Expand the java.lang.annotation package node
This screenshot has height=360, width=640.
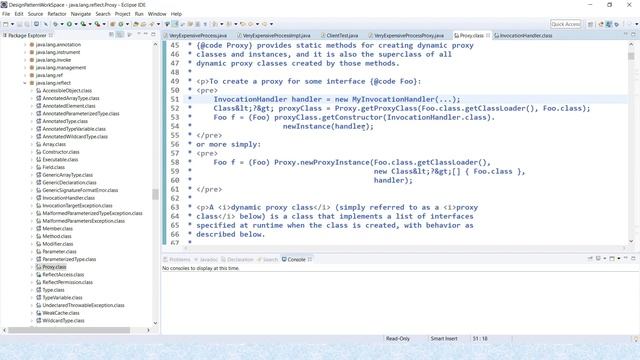tap(25, 44)
